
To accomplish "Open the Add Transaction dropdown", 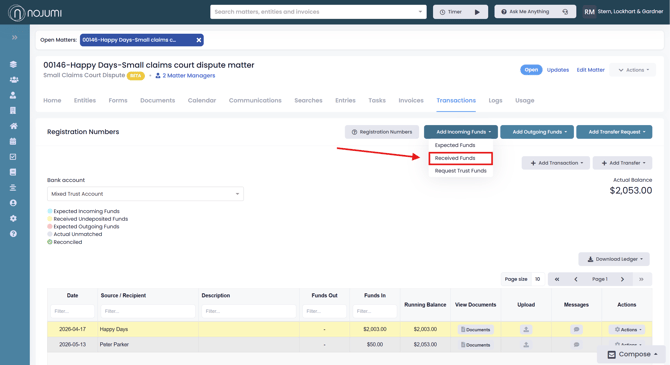I will 555,163.
